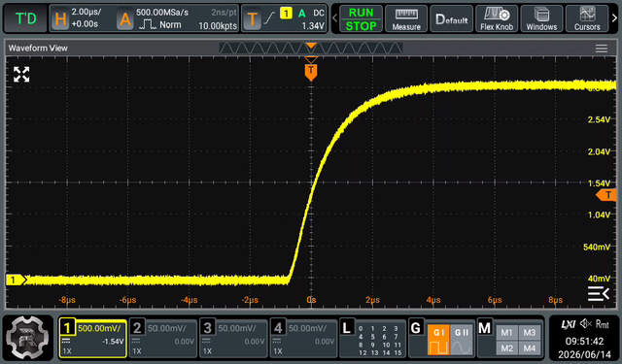This screenshot has width=622, height=364.
Task: Open Waveform View hamburger menu
Action: click(x=601, y=49)
